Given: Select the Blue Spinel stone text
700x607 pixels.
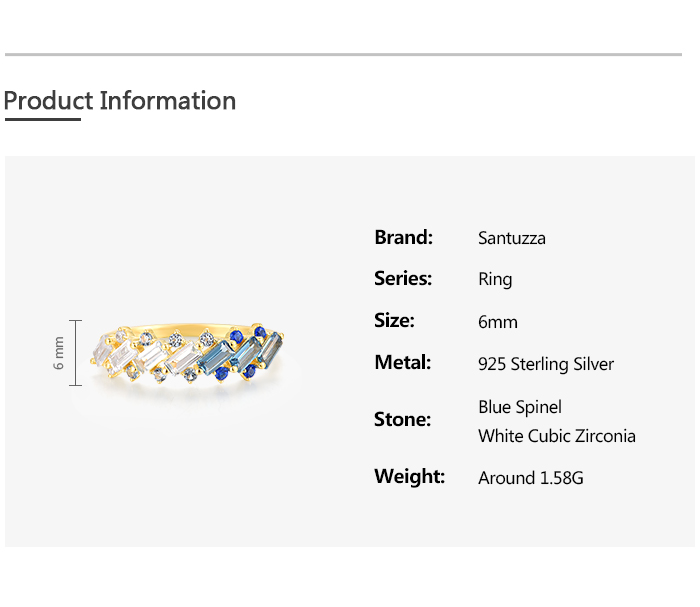Looking at the screenshot, I should 520,407.
